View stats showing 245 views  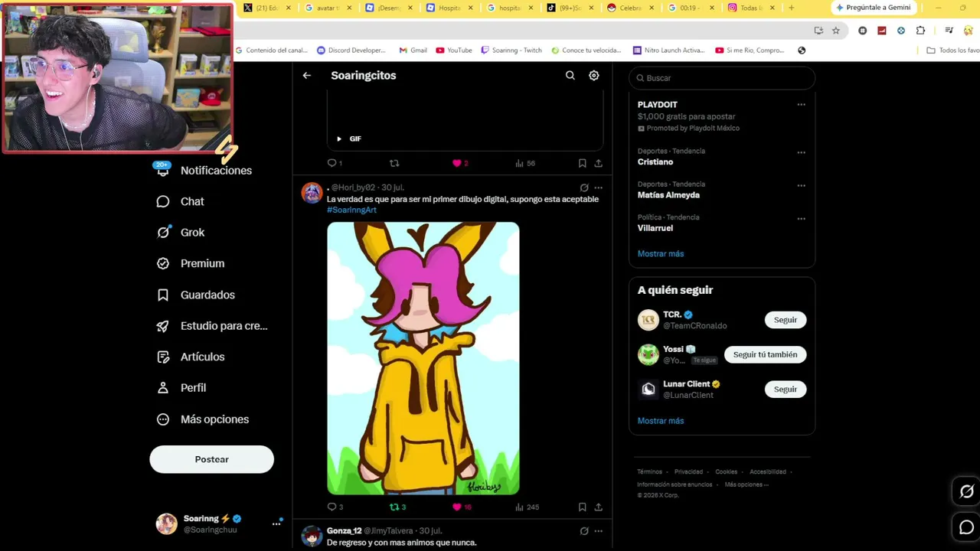[x=527, y=507]
